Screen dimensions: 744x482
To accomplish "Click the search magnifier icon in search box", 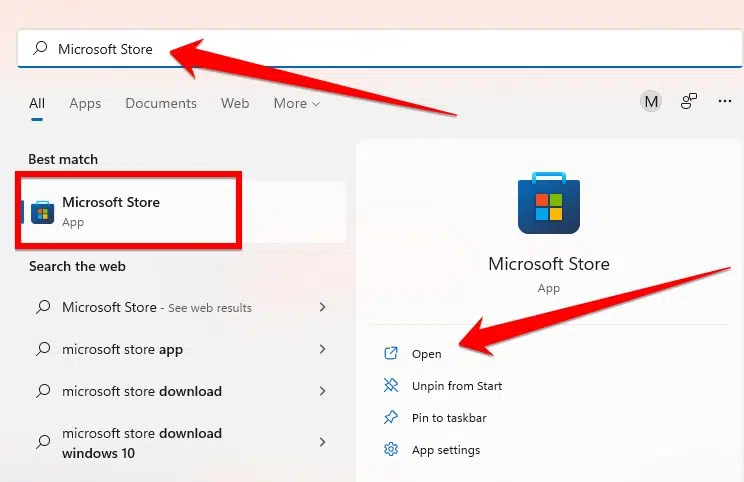I will [x=40, y=48].
